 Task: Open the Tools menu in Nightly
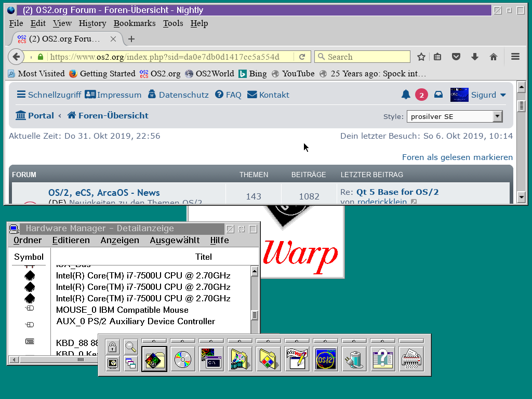click(x=172, y=23)
